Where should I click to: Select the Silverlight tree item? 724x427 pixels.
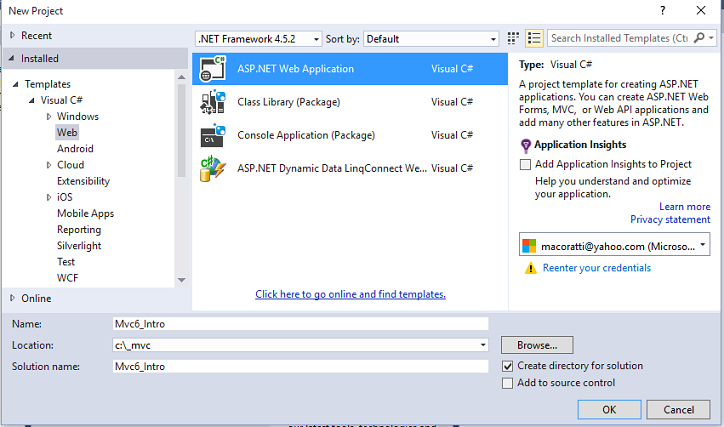point(79,246)
